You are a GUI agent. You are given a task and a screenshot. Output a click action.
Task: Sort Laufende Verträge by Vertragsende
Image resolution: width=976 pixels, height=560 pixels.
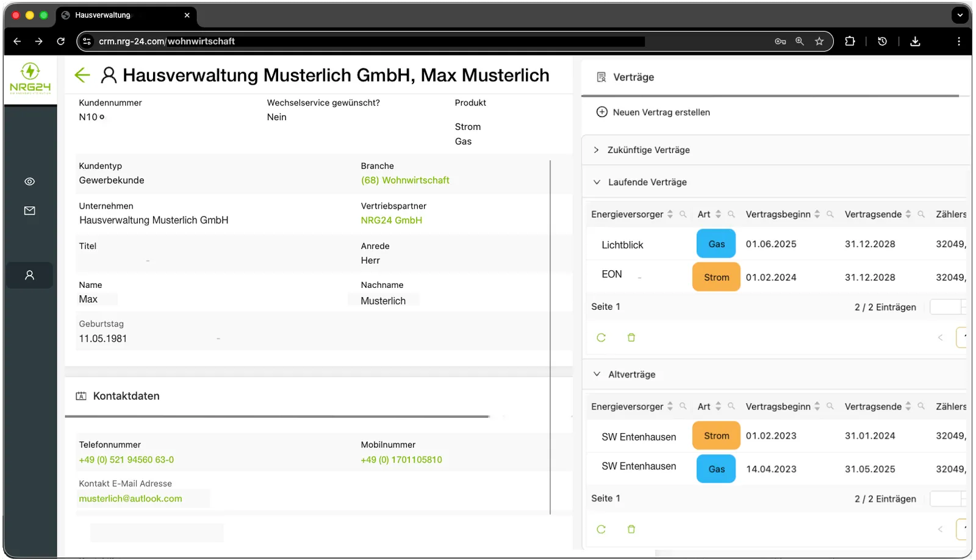(908, 214)
